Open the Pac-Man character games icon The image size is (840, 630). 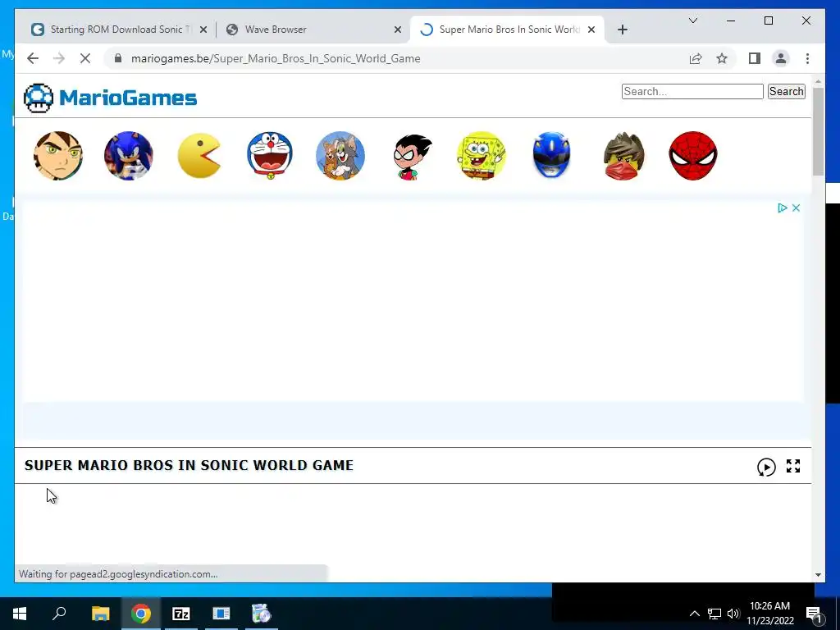pos(199,155)
